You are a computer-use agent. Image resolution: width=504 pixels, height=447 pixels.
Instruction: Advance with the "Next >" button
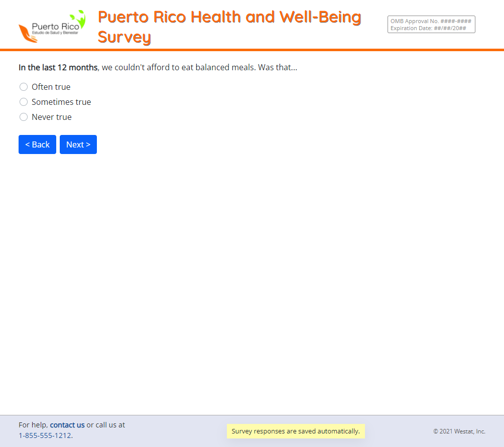coord(78,144)
